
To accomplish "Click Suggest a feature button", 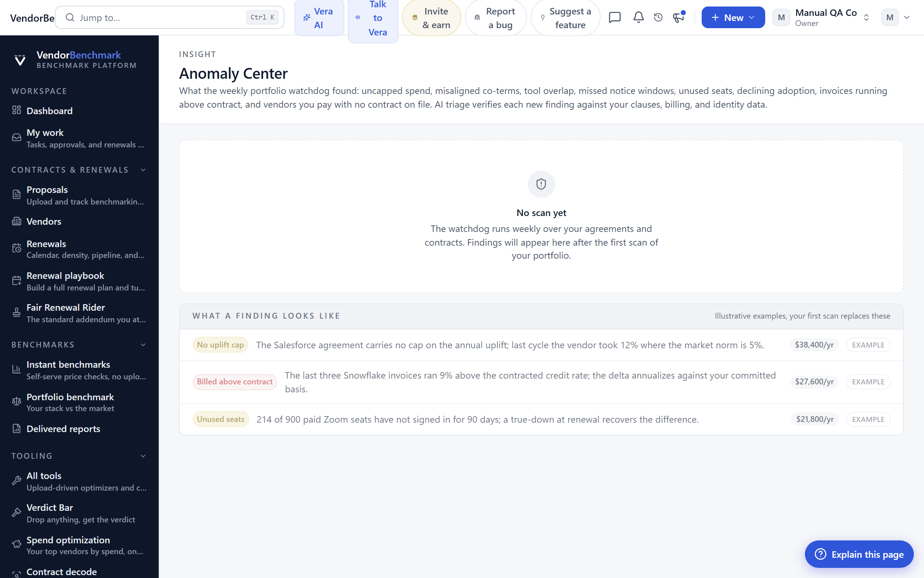I will (x=566, y=18).
